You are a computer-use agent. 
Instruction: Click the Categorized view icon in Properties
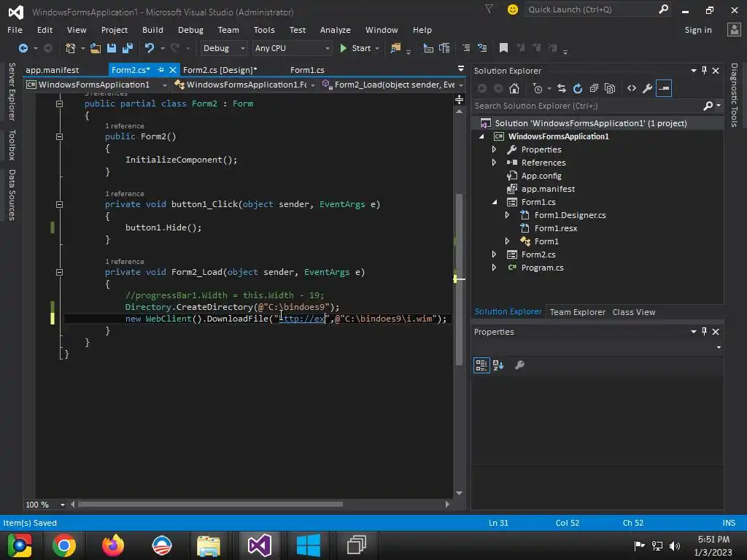pos(481,365)
